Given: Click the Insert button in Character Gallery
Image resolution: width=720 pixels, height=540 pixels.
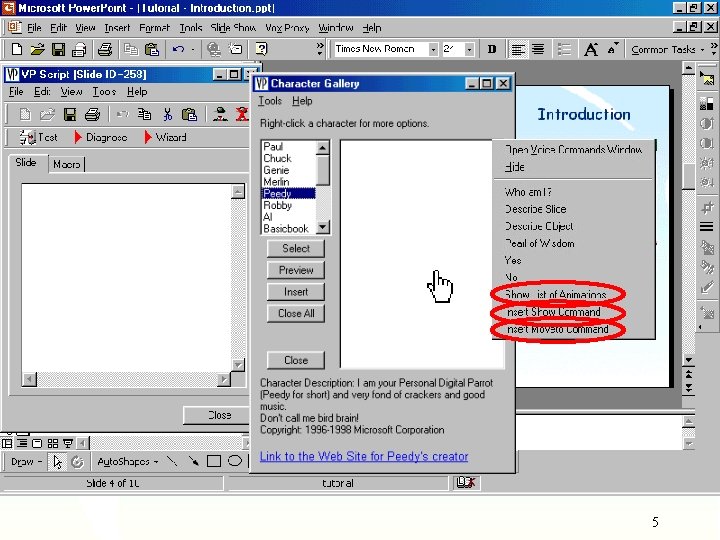Looking at the screenshot, I should click(296, 292).
